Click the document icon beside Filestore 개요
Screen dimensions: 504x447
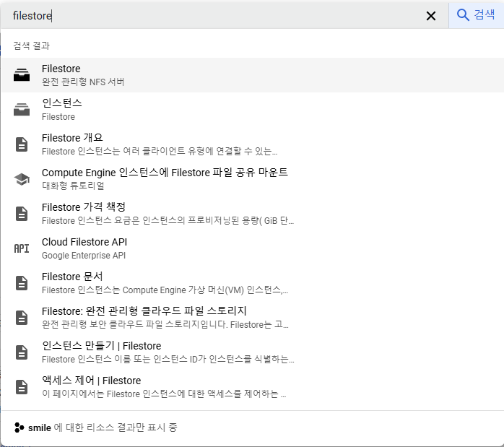(22, 144)
